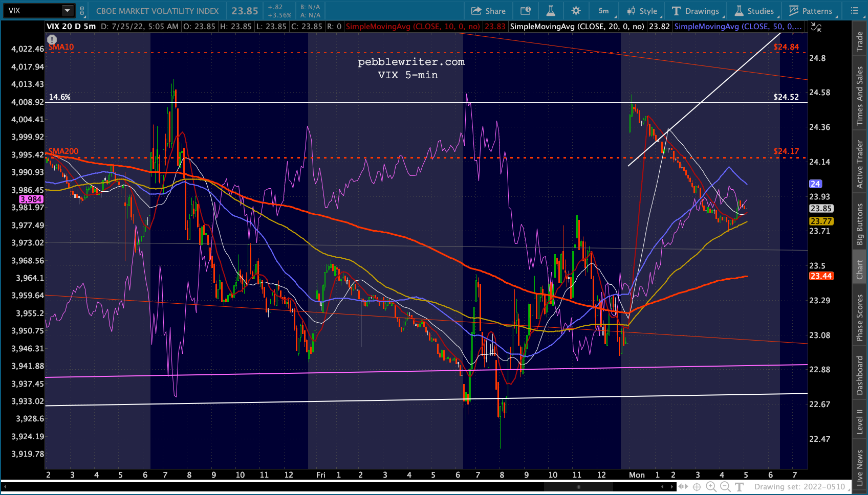Click the Share button in toolbar

tap(488, 11)
